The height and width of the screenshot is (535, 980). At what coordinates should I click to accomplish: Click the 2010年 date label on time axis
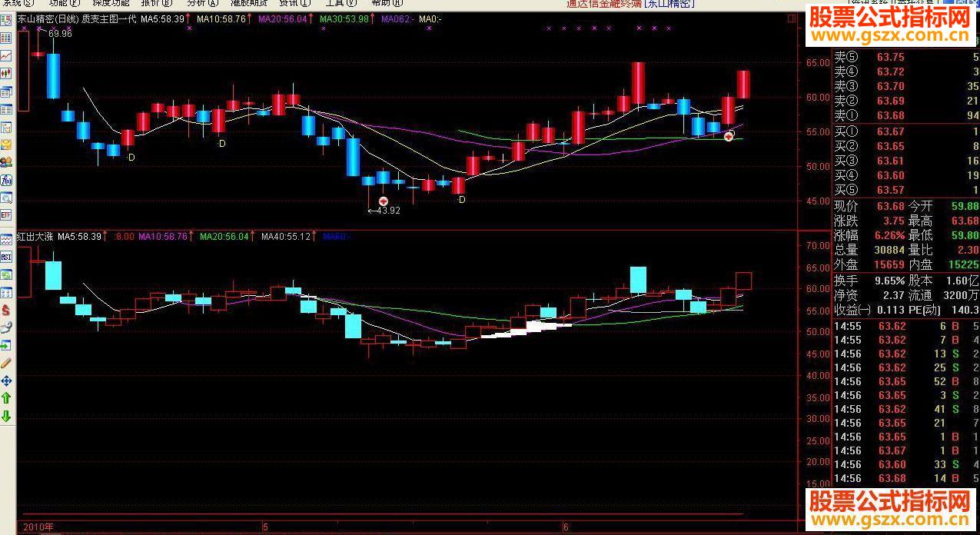[38, 527]
